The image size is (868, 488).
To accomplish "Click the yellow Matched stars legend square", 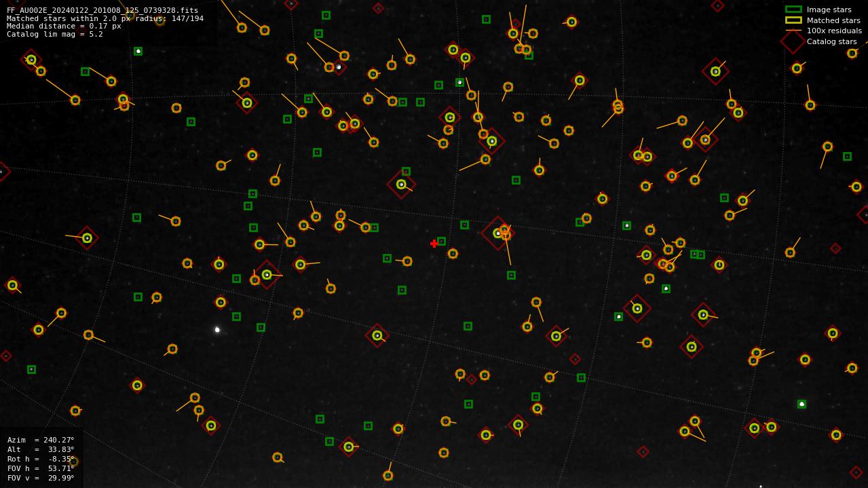I will pos(793,20).
